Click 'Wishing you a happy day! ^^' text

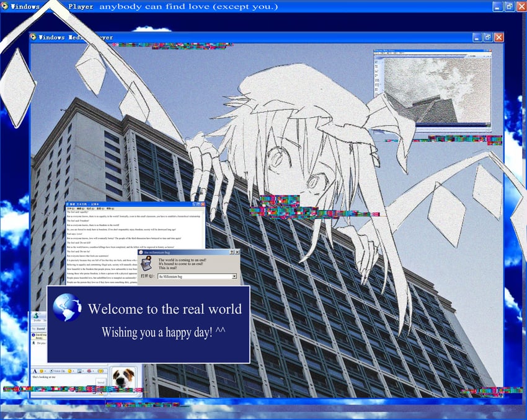163,333
